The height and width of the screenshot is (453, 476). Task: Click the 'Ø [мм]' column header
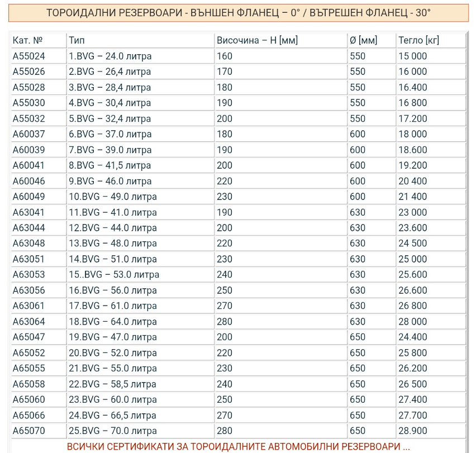coord(363,40)
